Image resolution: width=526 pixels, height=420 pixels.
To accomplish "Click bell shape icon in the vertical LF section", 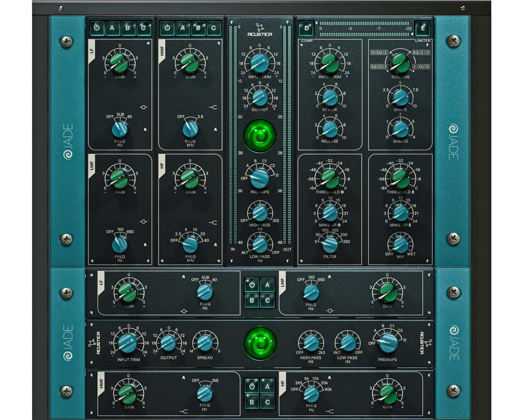I will tap(143, 107).
